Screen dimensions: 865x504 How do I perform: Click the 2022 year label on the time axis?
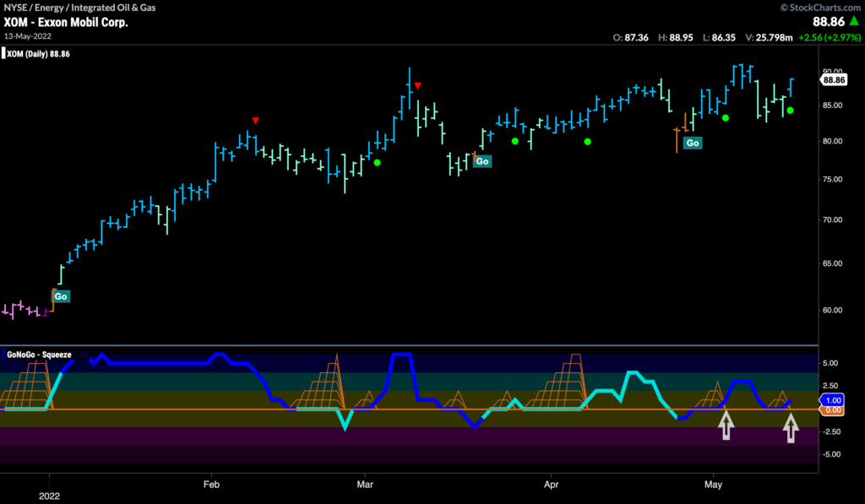[49, 496]
